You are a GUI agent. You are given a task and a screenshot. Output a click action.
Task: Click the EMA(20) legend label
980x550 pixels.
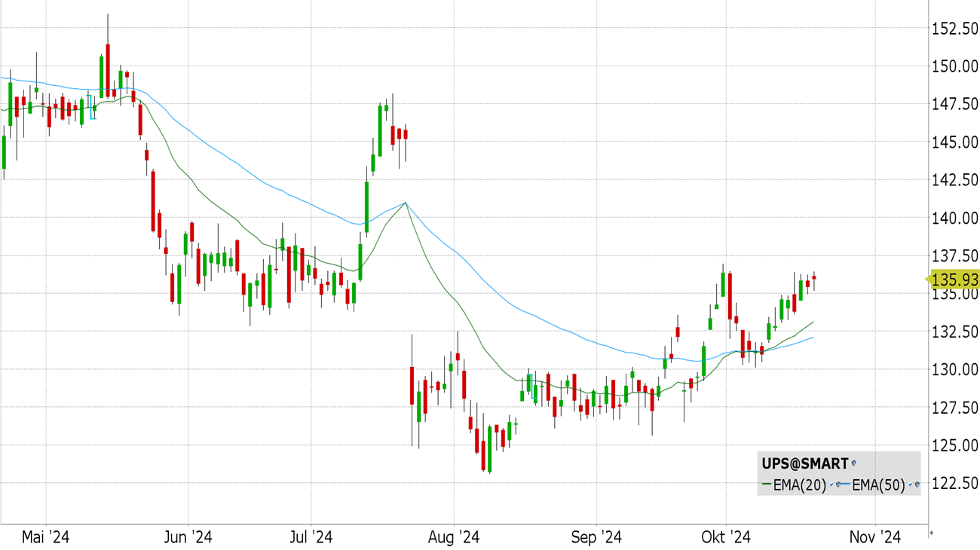pyautogui.click(x=800, y=486)
